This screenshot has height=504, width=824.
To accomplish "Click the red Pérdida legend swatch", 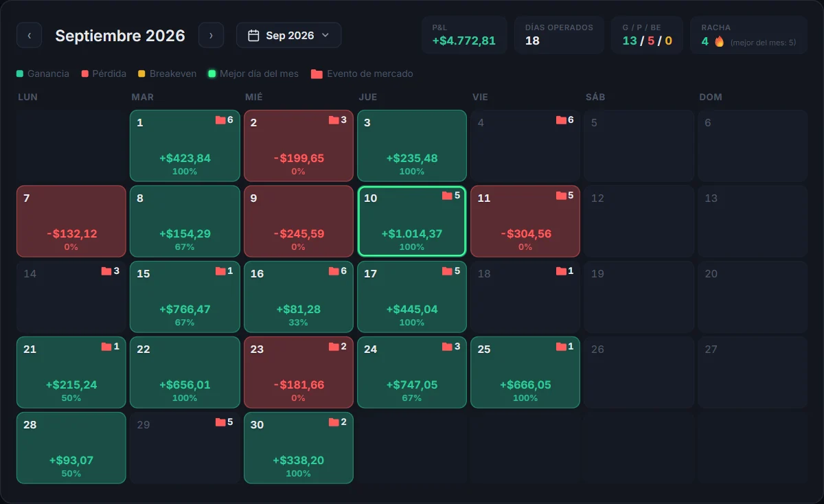I will [85, 73].
